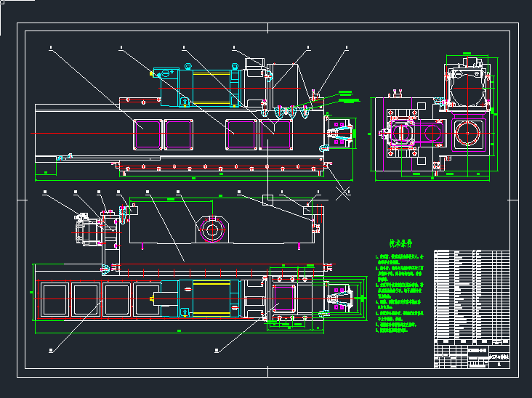Select the circular bearing housing in middle view
532x398 pixels.
coord(212,230)
